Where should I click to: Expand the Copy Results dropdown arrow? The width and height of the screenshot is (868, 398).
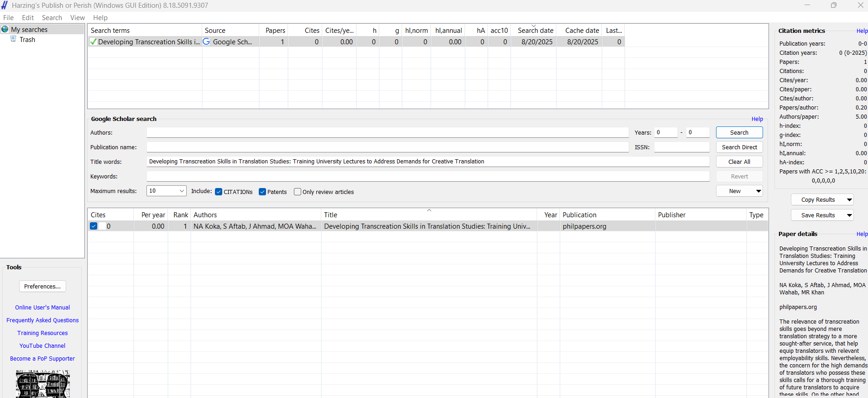coord(849,199)
